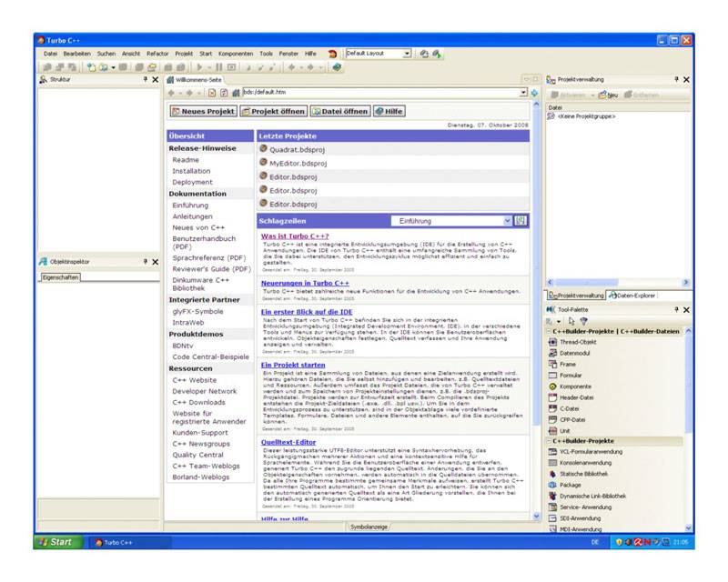
Task: Select the Header-Datei palette item
Action: click(577, 397)
